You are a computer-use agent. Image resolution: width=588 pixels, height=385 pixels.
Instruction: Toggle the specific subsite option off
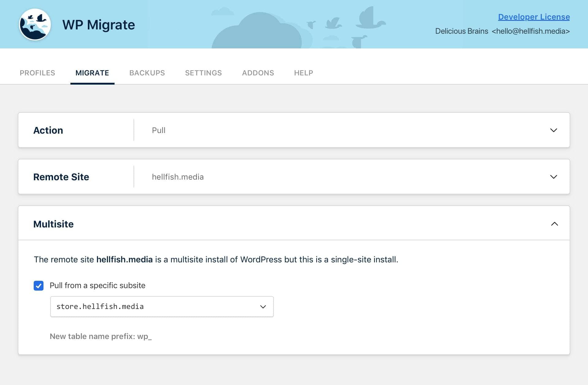click(x=39, y=285)
